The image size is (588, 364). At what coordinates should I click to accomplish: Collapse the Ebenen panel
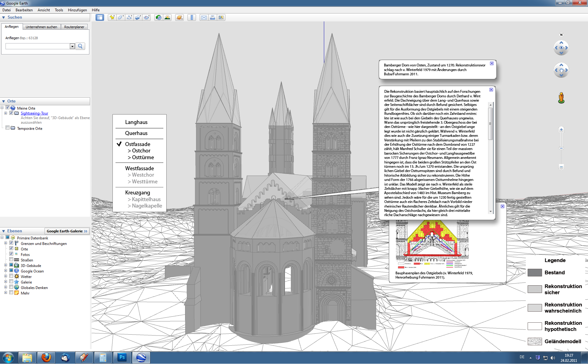click(4, 231)
